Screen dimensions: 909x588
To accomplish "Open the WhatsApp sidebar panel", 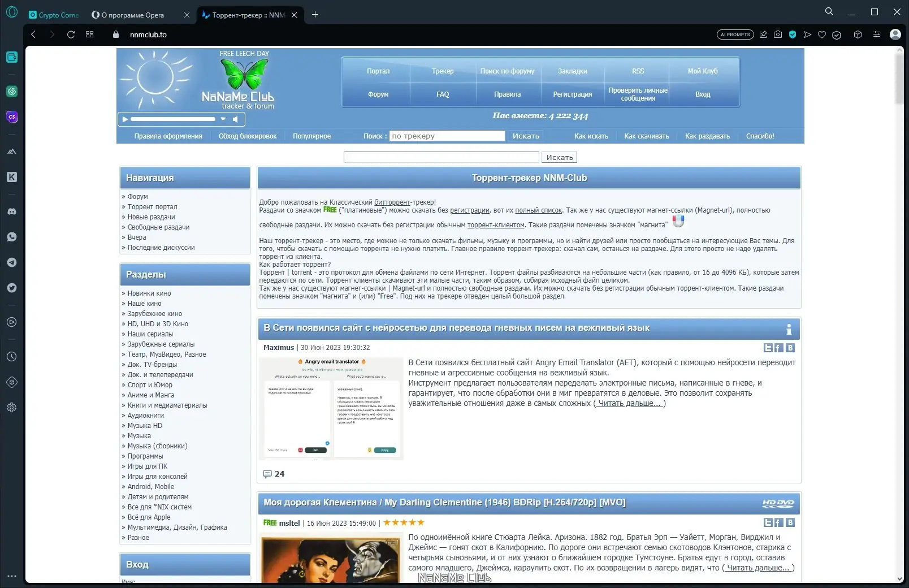I will (12, 237).
